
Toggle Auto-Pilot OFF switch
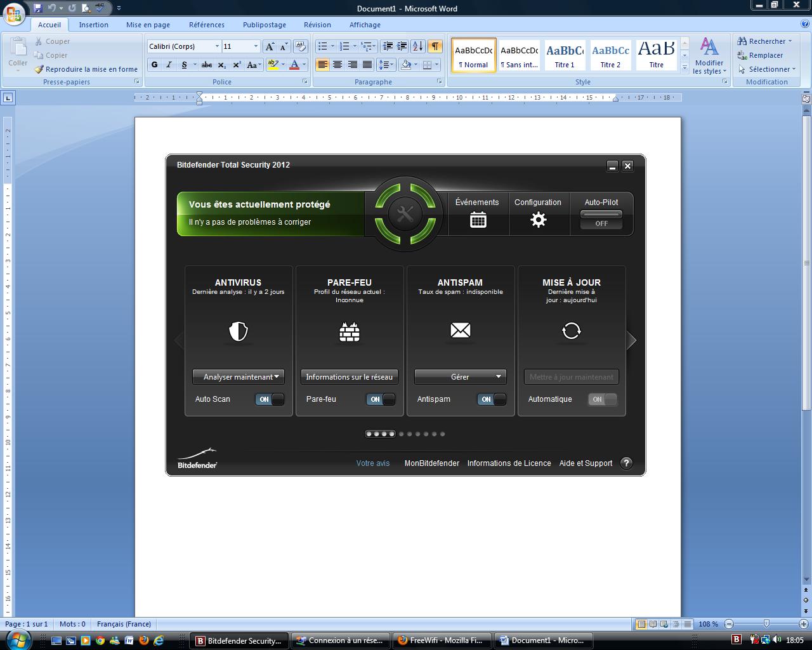pos(601,220)
